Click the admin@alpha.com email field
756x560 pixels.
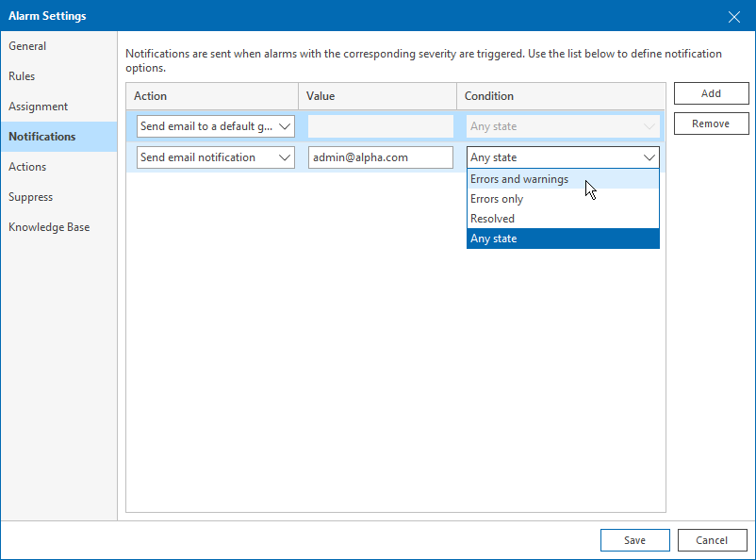(x=380, y=157)
